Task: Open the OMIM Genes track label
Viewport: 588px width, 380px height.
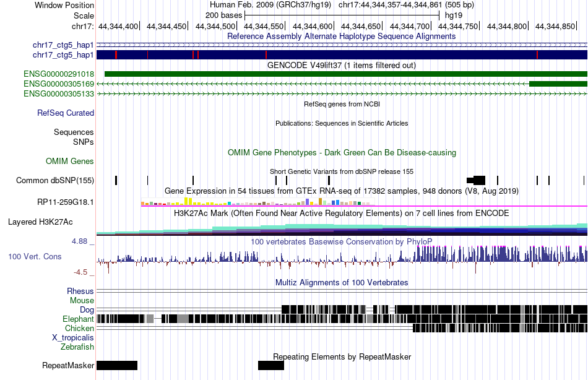Action: click(70, 162)
